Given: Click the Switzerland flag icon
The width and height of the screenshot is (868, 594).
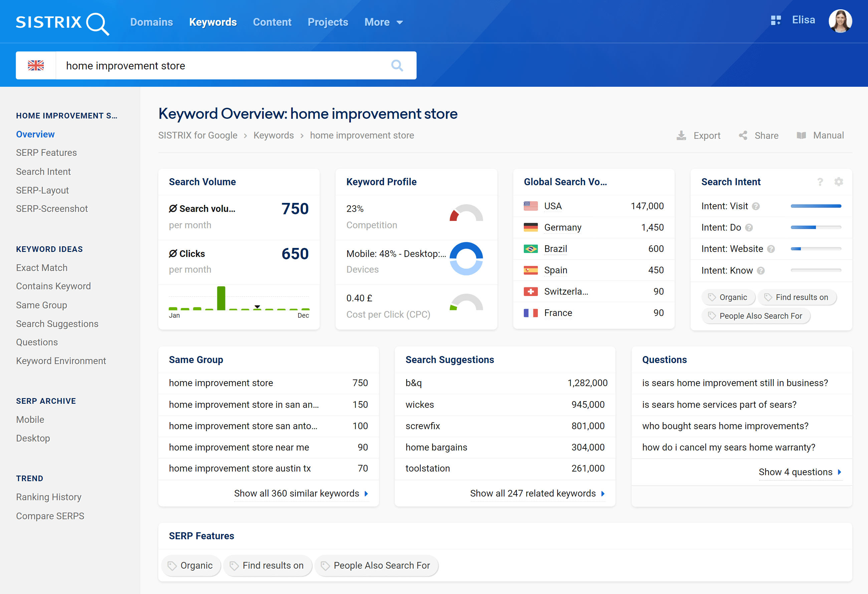Looking at the screenshot, I should tap(530, 292).
